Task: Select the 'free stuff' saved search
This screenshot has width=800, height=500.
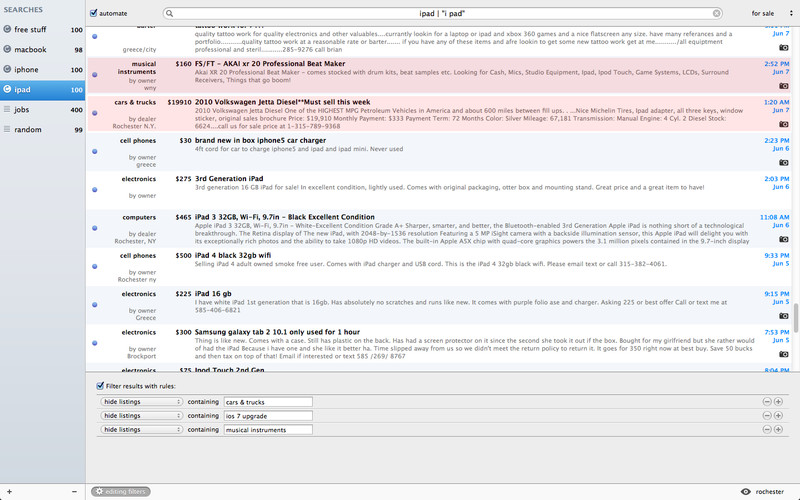Action: pos(42,30)
